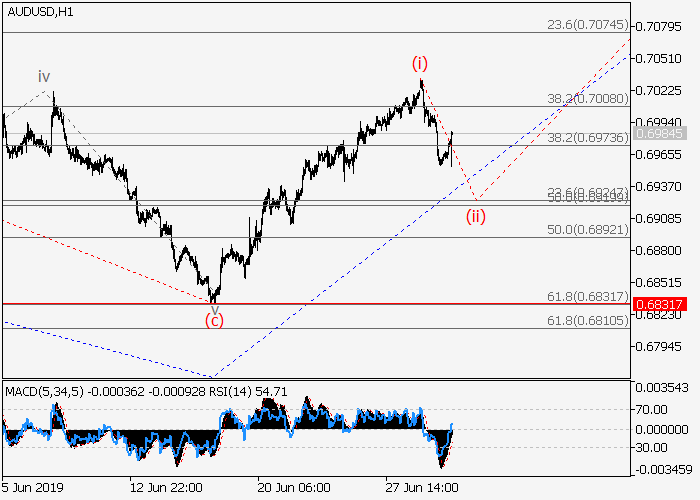The image size is (700, 500).
Task: Select the 38.2(0.70080) Fibonacci level label
Action: 586,99
